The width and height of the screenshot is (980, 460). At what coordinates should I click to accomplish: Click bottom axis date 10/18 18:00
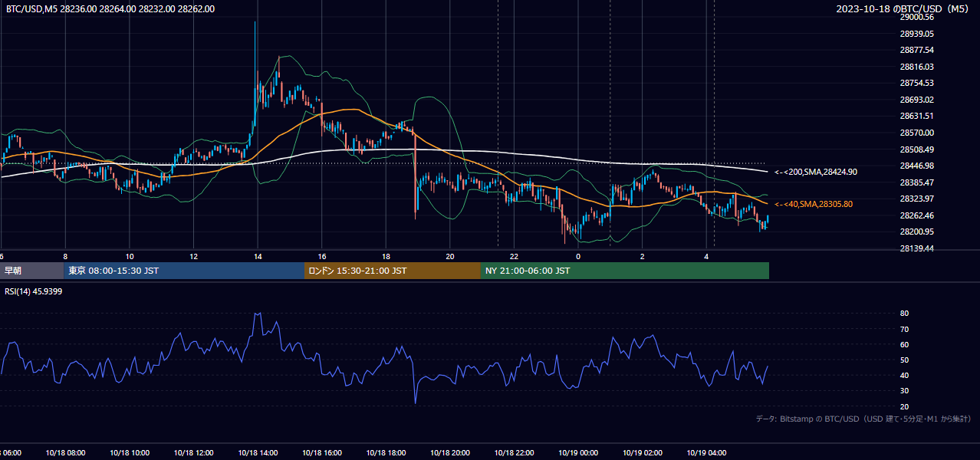386,452
